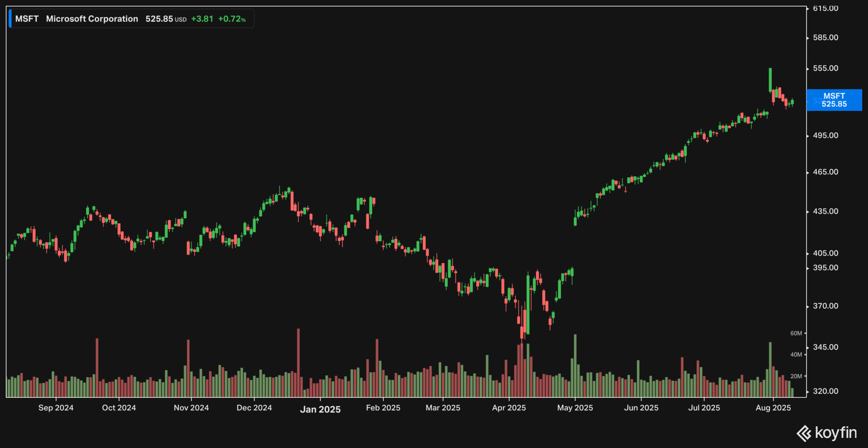
Task: Click the Dec 2024 date label
Action: tap(254, 408)
